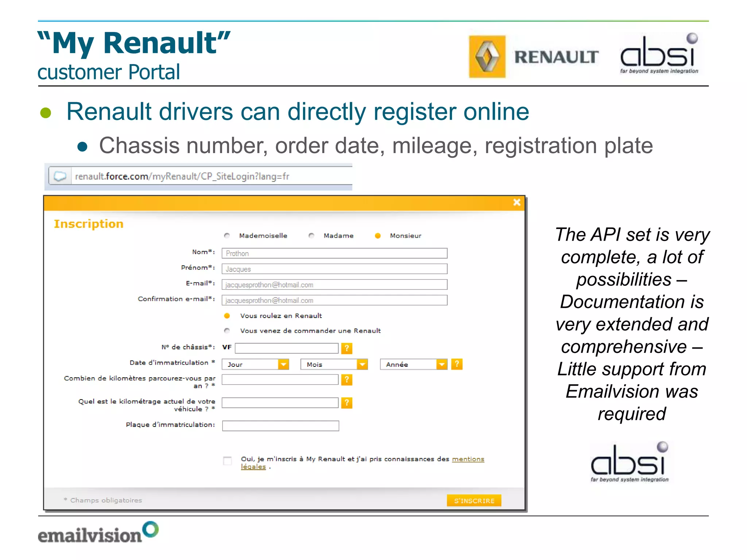Viewport: 747px width, 560px height.
Task: Choose 'Vous roulez en Renault' option
Action: pos(227,316)
